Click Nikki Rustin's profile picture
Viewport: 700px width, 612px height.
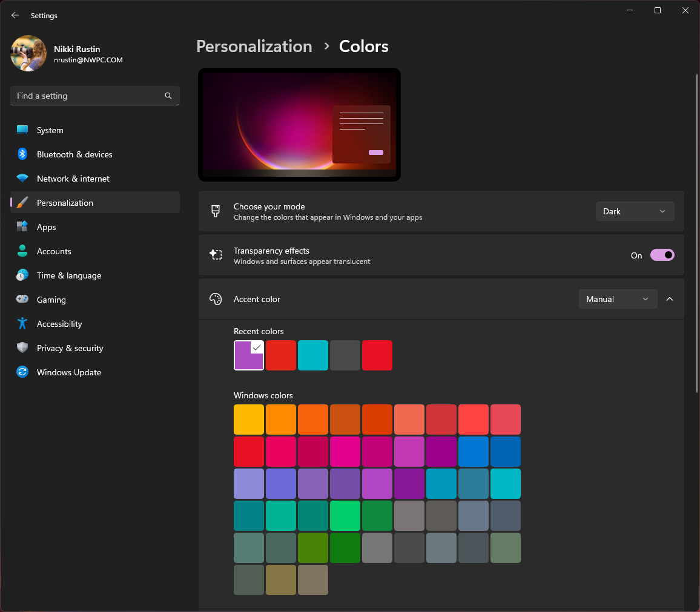[28, 53]
